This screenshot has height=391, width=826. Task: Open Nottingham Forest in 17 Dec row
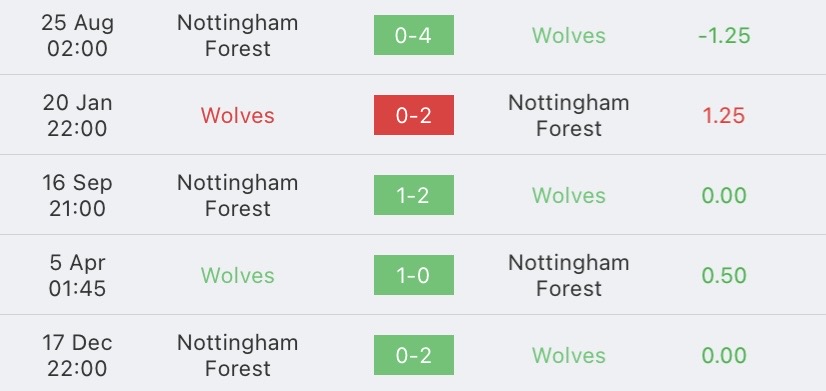click(238, 356)
